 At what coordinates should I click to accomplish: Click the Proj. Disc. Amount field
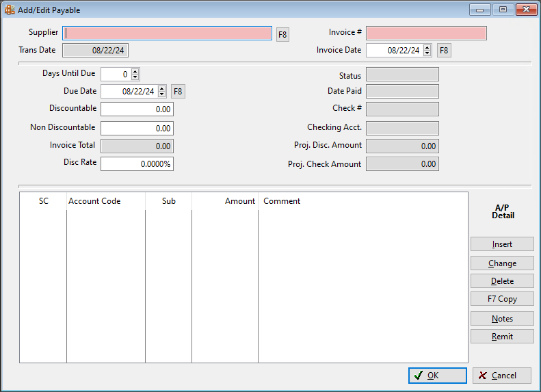coord(402,146)
